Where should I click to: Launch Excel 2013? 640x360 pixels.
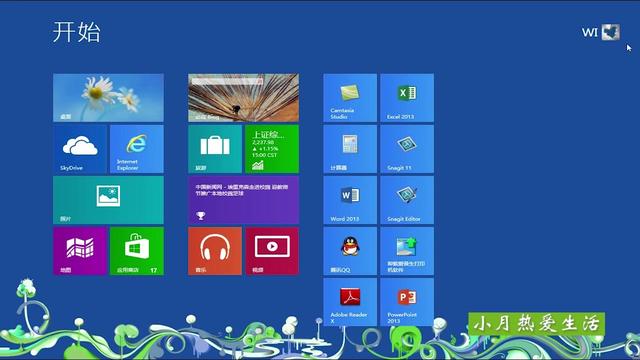pyautogui.click(x=407, y=98)
